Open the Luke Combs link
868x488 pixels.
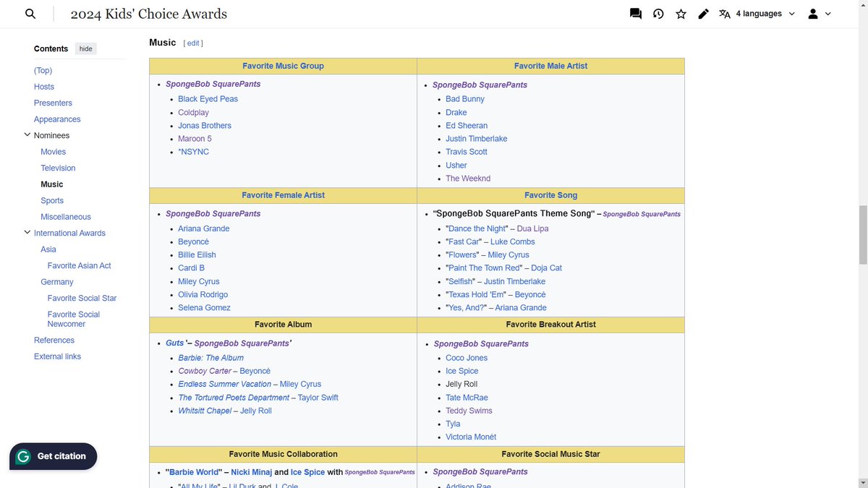coord(513,241)
